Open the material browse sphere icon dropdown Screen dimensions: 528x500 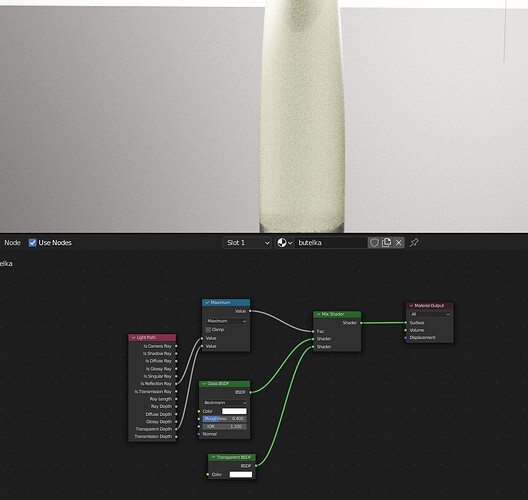pyautogui.click(x=285, y=242)
